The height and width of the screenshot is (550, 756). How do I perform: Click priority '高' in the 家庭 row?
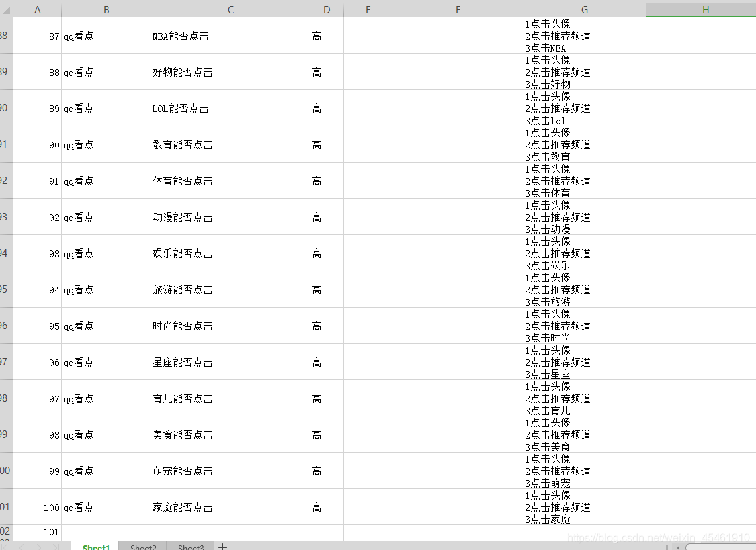pos(327,507)
